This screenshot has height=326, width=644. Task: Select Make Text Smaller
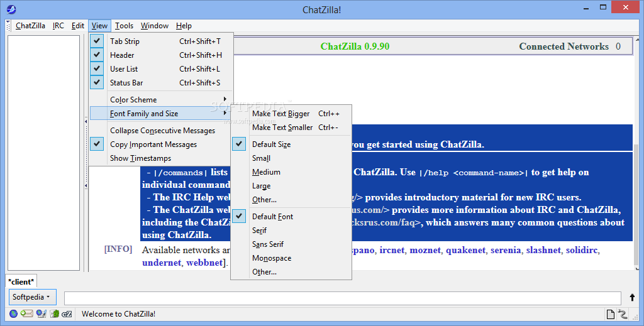click(x=291, y=128)
